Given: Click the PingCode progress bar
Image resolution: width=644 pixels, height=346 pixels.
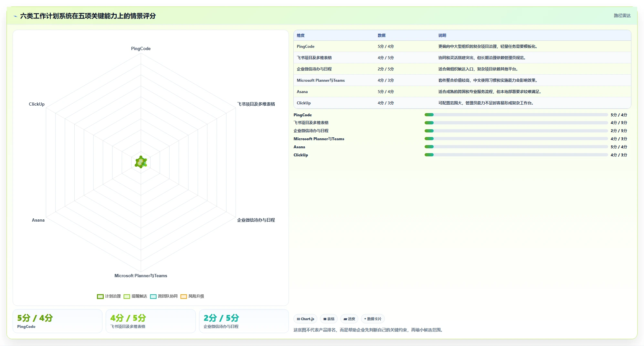Looking at the screenshot, I should [516, 115].
